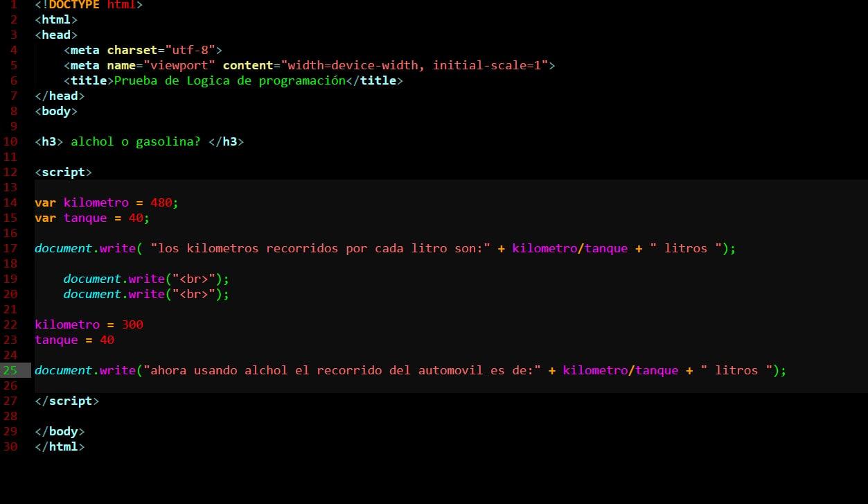Click document.write("<br>") on line 20
868x504 pixels.
tap(146, 294)
